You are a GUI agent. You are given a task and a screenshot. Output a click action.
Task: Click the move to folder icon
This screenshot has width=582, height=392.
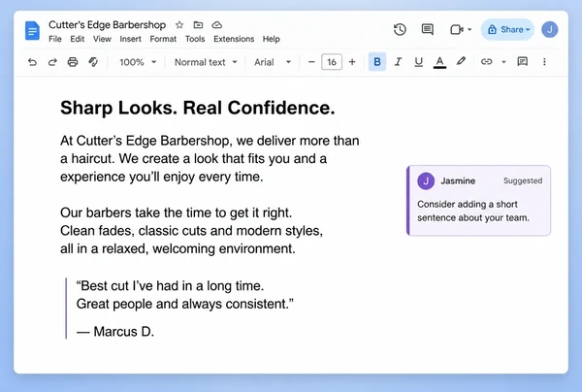pyautogui.click(x=198, y=25)
